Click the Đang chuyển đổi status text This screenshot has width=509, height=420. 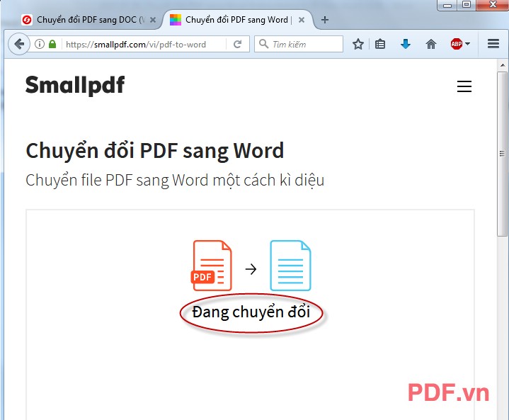click(251, 312)
